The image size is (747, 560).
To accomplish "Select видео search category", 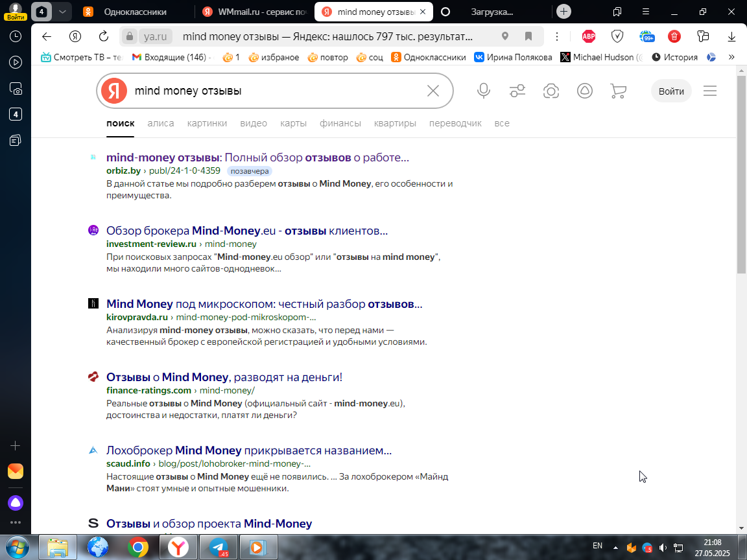I will point(254,123).
